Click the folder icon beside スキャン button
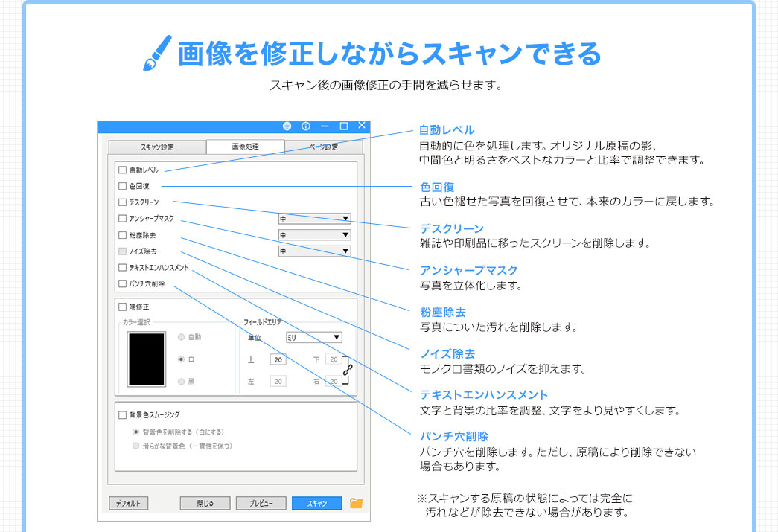 356,503
